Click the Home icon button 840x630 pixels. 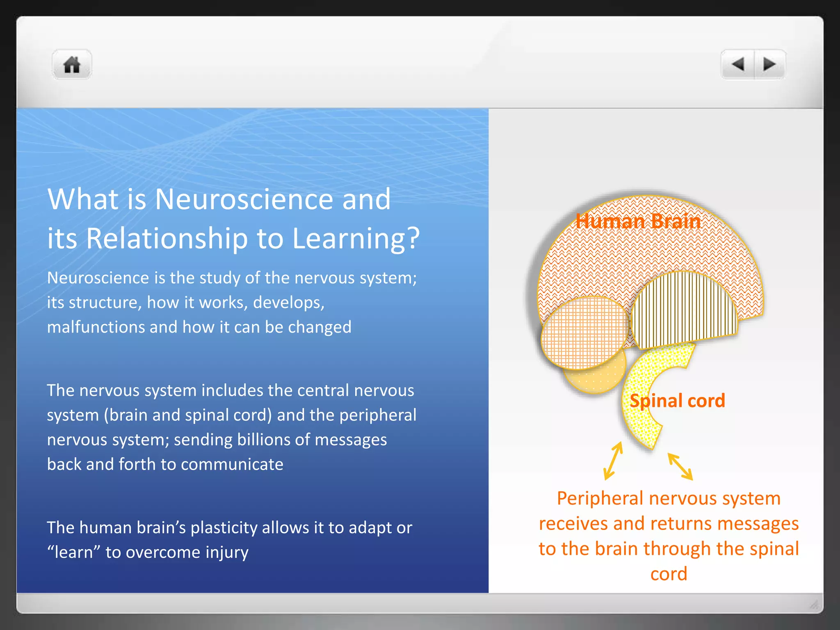(72, 65)
